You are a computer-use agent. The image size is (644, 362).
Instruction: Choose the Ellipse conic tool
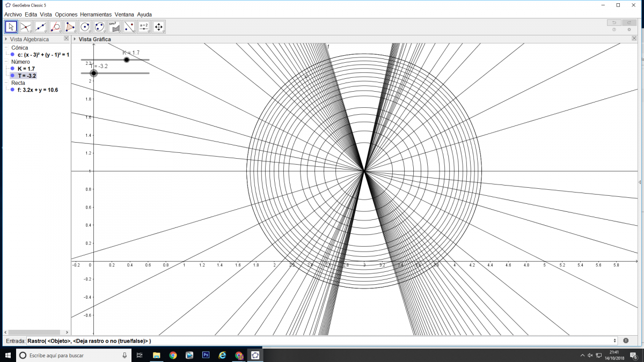(x=99, y=27)
